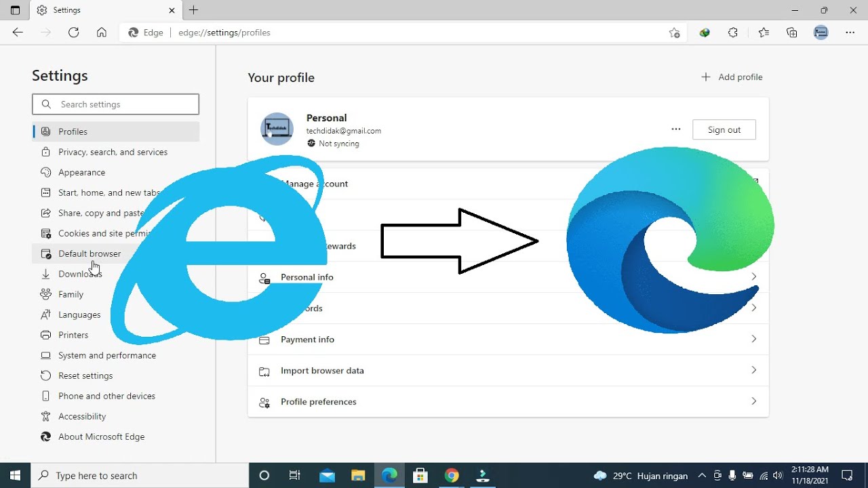This screenshot has width=868, height=488.
Task: Expand Profile preferences chevron
Action: coord(753,401)
